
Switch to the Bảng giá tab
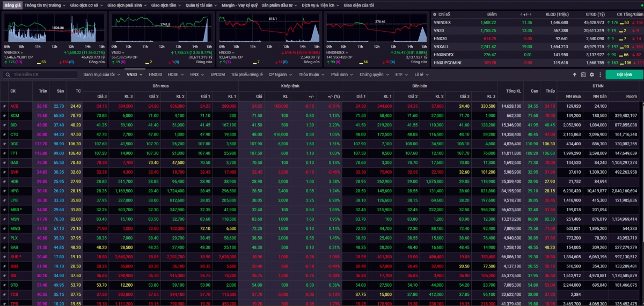(12, 5)
